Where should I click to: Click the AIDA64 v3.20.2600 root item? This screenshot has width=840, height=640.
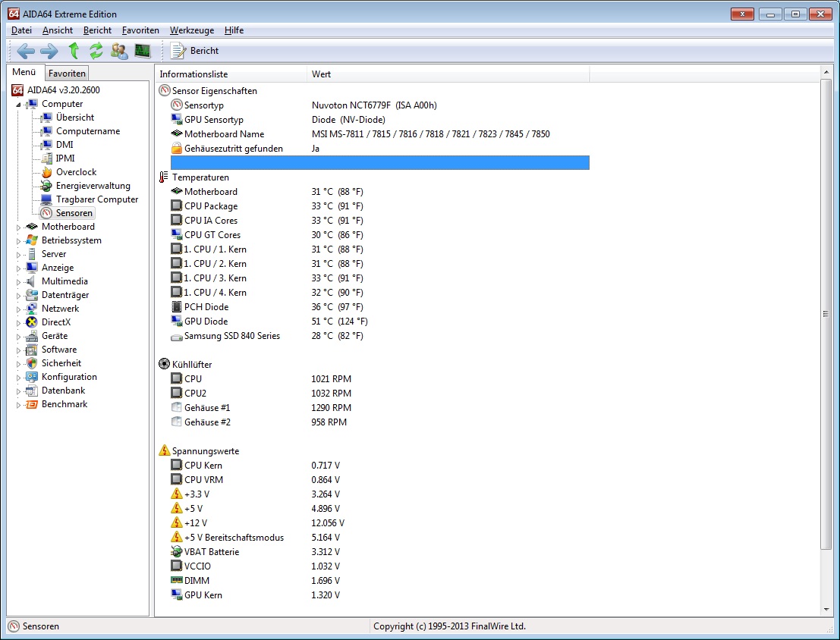(x=63, y=90)
